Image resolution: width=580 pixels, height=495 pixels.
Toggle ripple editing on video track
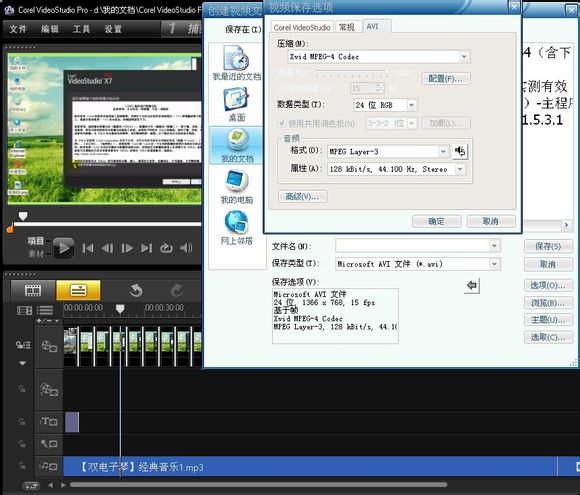(23, 345)
